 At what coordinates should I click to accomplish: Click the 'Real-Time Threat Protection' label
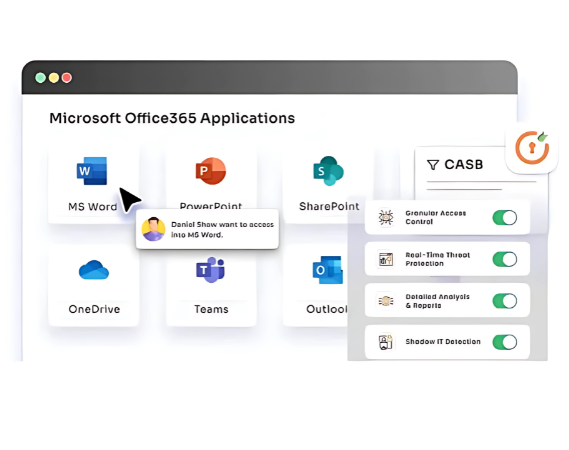pos(438,259)
